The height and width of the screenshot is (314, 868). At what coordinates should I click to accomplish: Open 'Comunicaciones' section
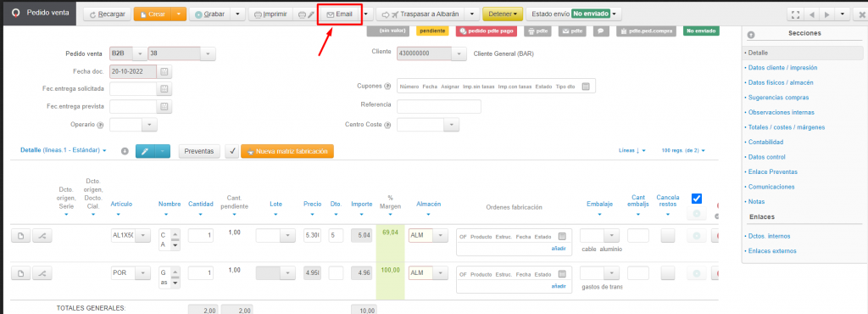tap(771, 187)
